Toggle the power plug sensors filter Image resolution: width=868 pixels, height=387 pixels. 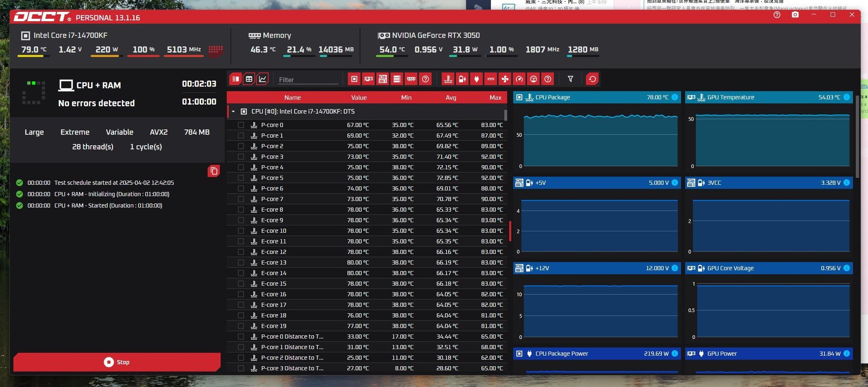click(x=476, y=79)
